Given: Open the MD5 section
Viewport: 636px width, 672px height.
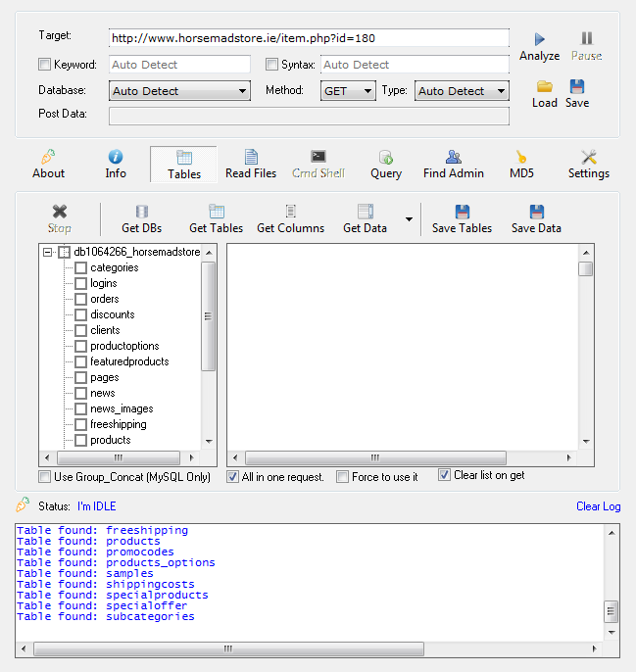Looking at the screenshot, I should tap(521, 165).
